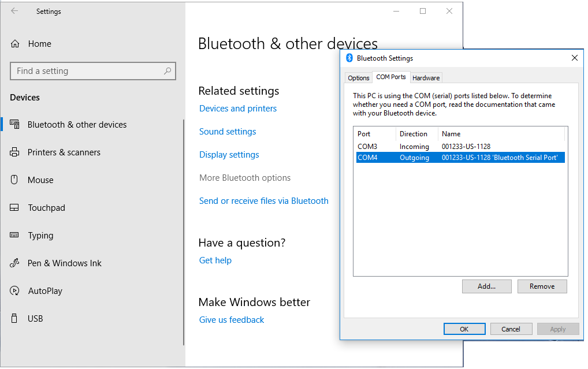
Task: Open Devices and printers link
Action: (x=237, y=109)
